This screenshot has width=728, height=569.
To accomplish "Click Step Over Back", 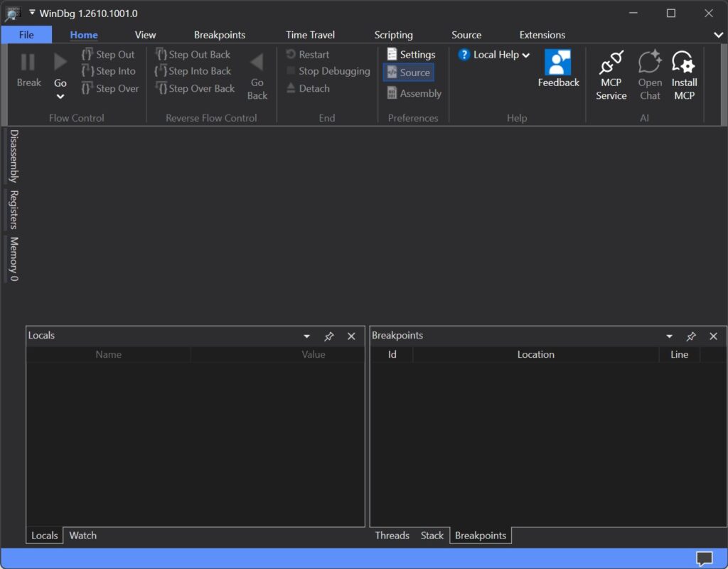I will [x=195, y=88].
